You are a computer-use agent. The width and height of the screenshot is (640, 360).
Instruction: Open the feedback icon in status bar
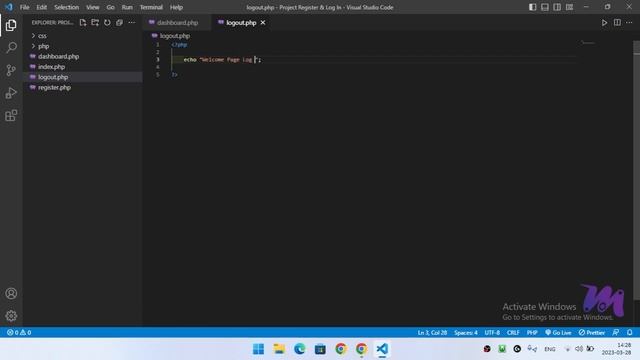[616, 333]
